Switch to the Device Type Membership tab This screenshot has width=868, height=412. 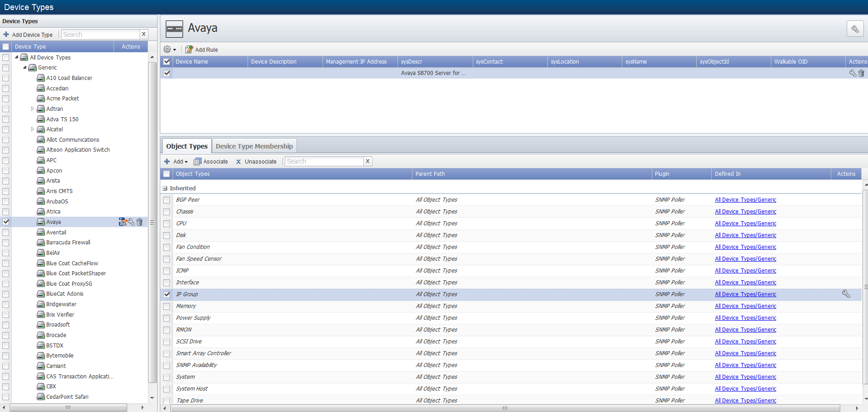(254, 146)
